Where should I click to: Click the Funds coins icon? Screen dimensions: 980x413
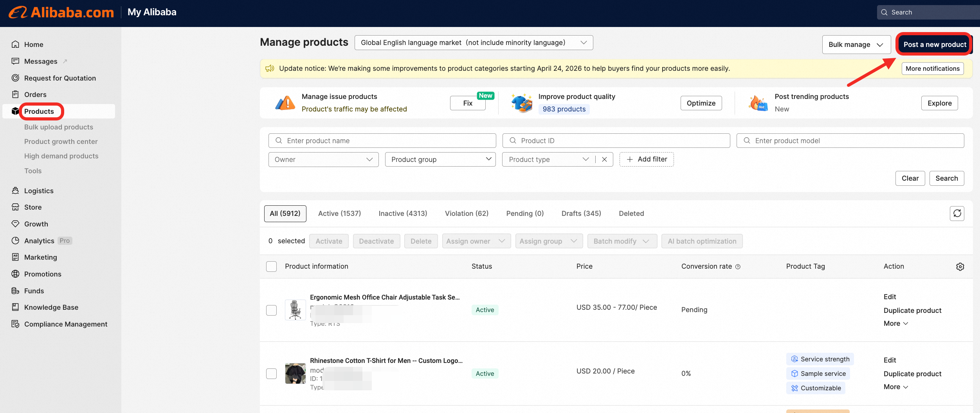[x=15, y=291]
